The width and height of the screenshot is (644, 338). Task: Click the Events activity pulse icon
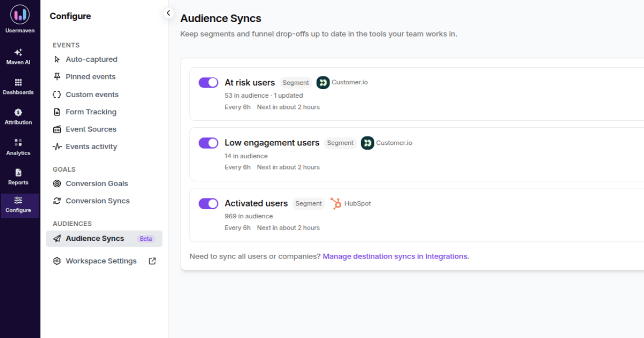click(57, 146)
